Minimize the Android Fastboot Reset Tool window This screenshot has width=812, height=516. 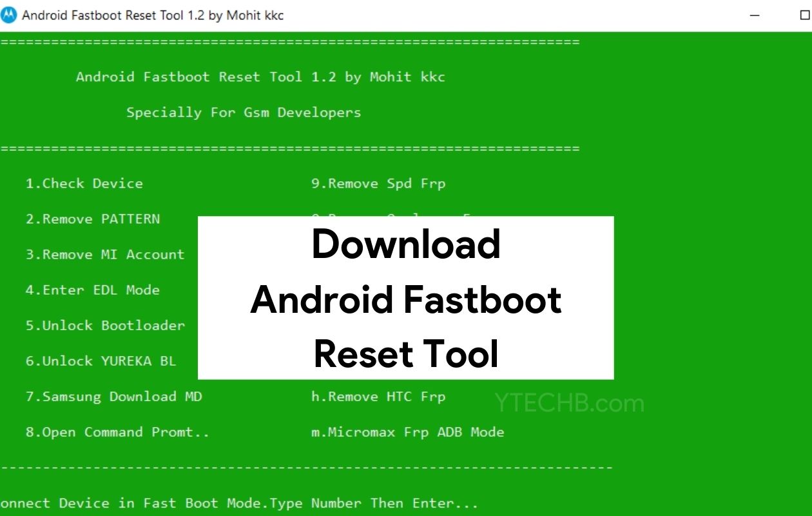755,15
